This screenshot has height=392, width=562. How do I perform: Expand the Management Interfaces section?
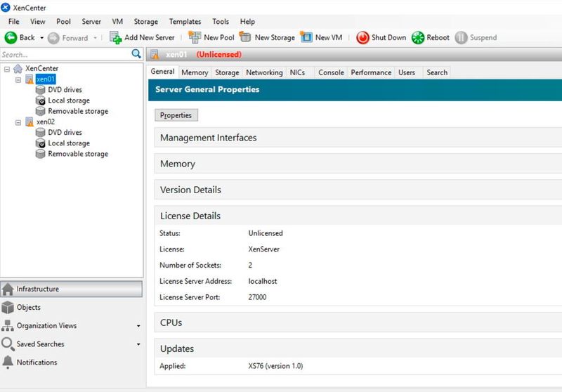point(358,138)
